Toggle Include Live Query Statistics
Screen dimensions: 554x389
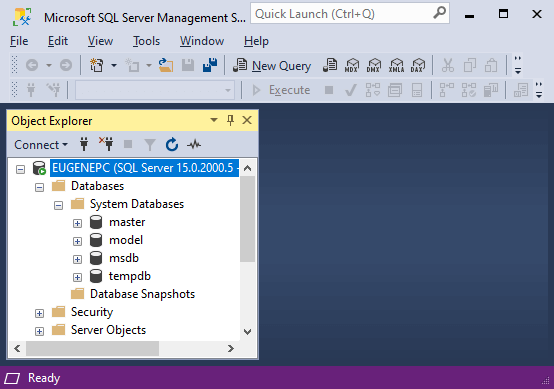click(x=468, y=90)
